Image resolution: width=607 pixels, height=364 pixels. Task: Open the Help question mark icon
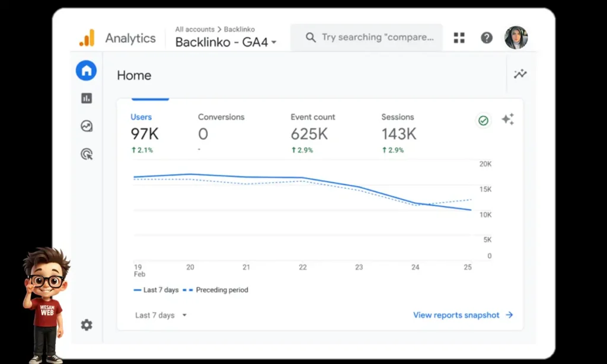tap(487, 37)
